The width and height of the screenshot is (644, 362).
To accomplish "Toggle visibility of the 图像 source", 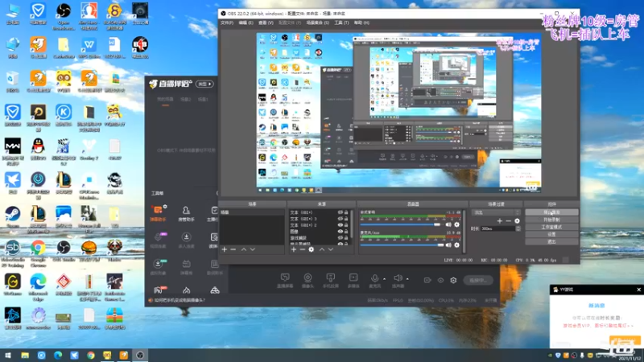I will 340,232.
